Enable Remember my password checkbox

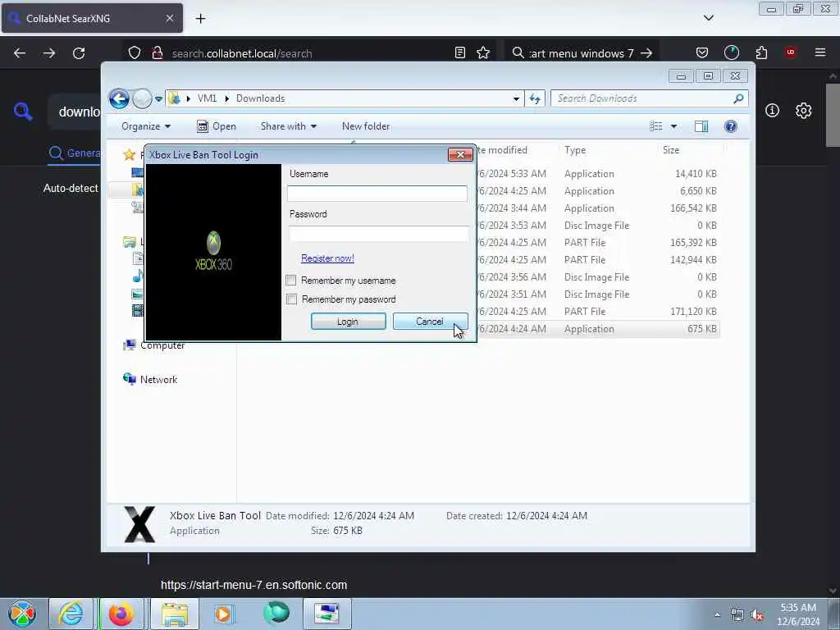point(291,299)
